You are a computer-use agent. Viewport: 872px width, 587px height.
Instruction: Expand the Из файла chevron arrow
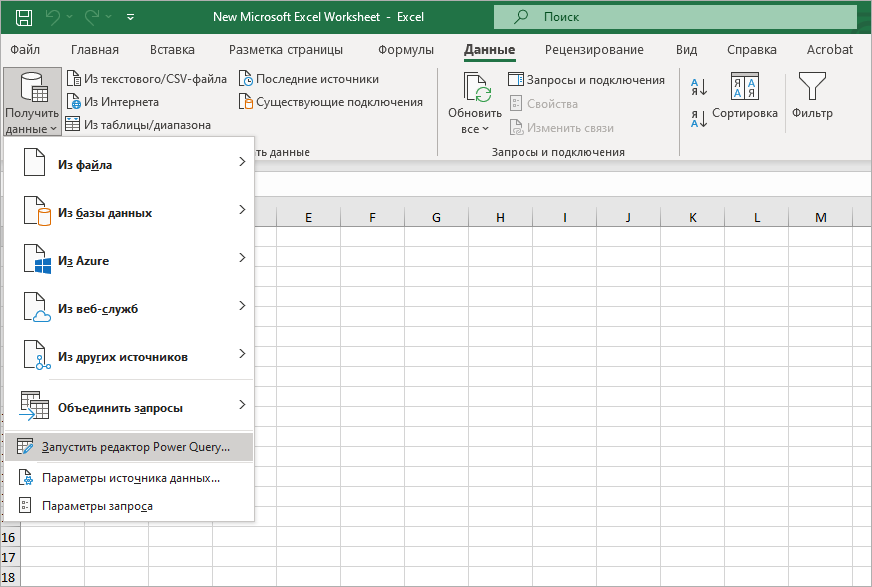242,162
